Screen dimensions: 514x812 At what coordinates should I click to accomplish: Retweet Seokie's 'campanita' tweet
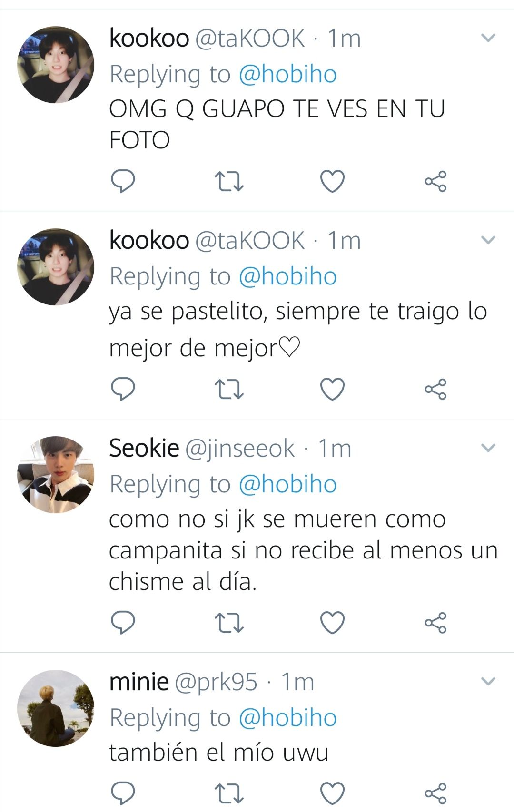click(x=229, y=623)
